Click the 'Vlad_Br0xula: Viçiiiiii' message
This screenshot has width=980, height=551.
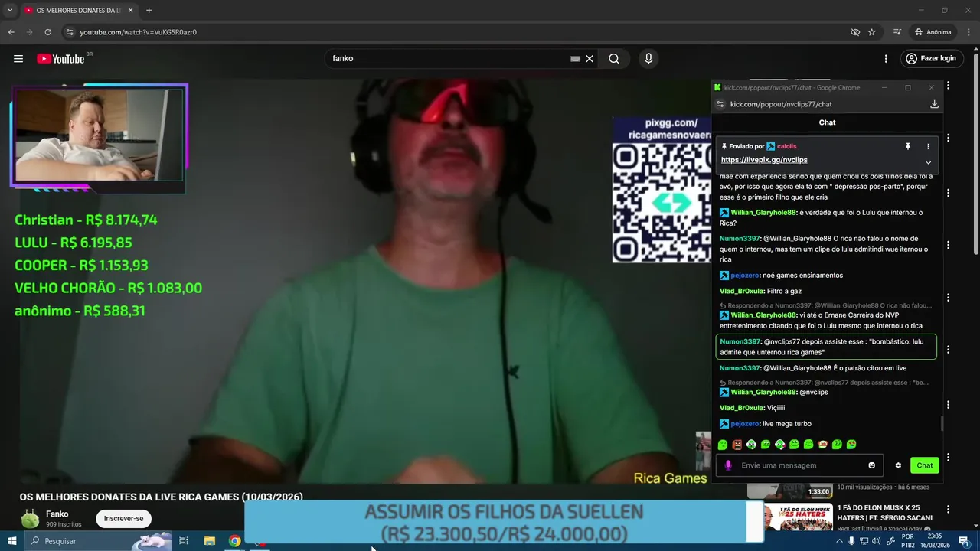pos(753,408)
